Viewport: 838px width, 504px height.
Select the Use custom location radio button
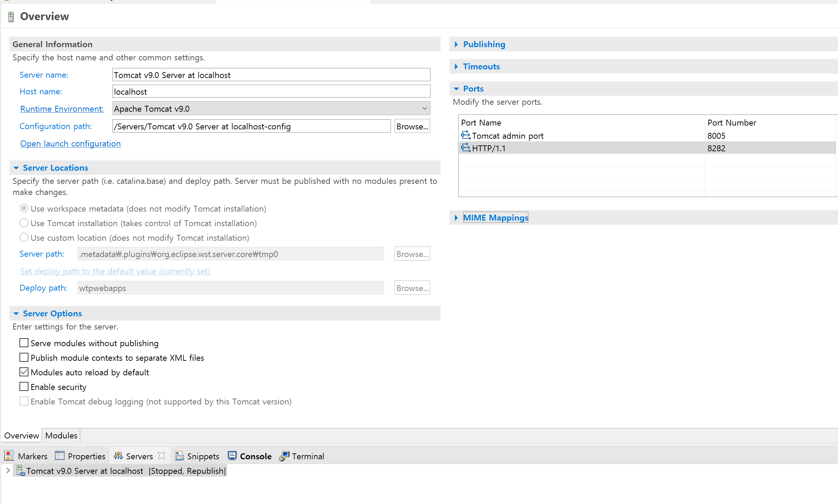pos(24,237)
